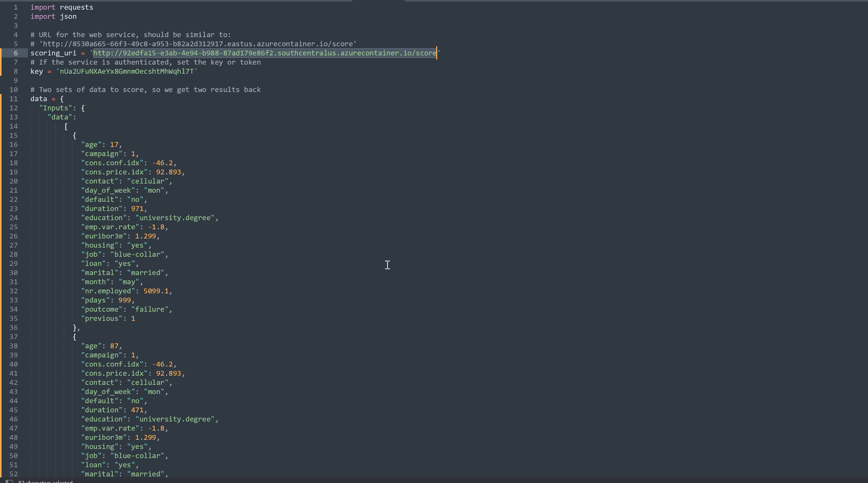Viewport: 868px width, 483px height.
Task: Toggle the side bar icon in status bar
Action: tap(9, 481)
